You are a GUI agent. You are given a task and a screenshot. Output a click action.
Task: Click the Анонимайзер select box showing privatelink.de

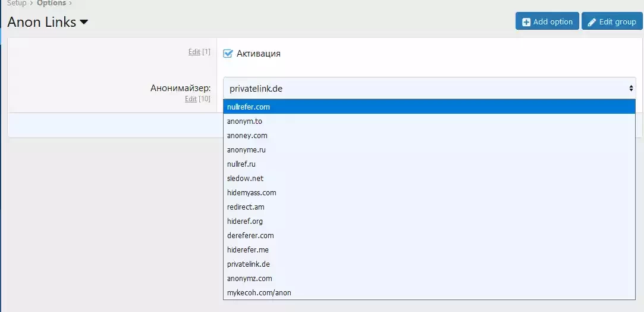coord(429,88)
